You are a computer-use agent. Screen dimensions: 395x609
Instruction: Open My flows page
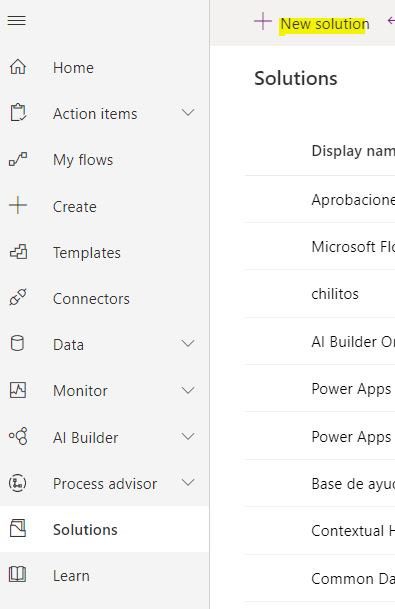point(83,160)
